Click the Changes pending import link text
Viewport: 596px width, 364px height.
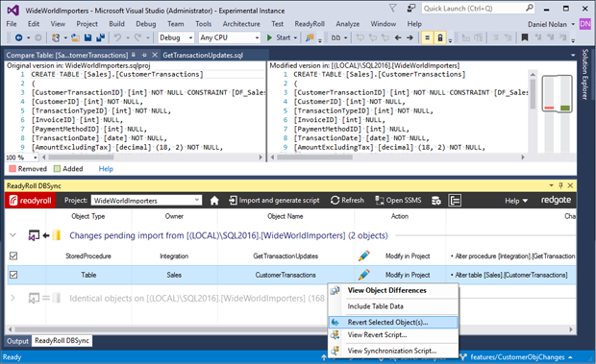[x=229, y=235]
